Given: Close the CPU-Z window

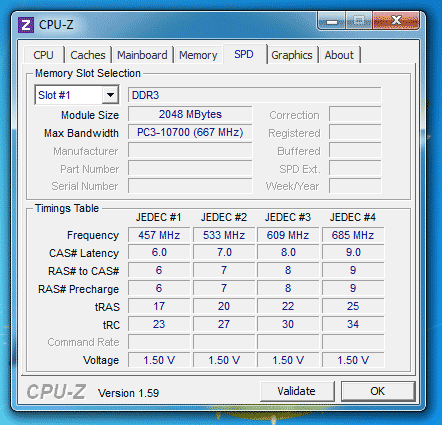Looking at the screenshot, I should [x=396, y=21].
